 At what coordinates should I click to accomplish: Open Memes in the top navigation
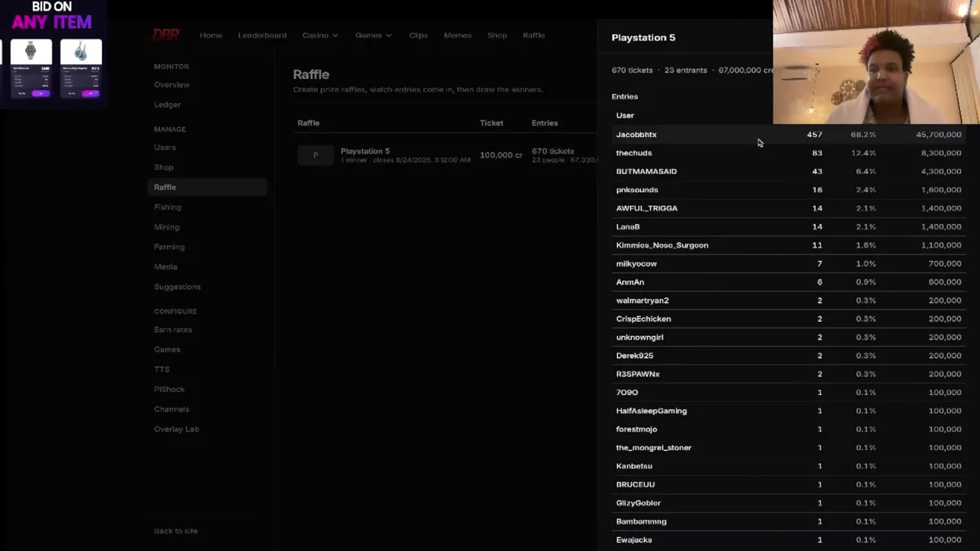click(x=457, y=35)
